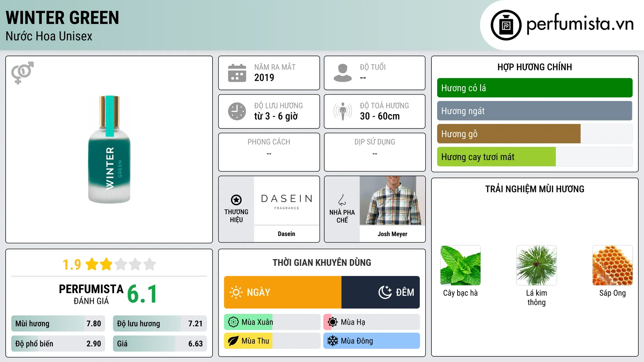Click the perfumista.vn site name
This screenshot has height=362, width=644.
[580, 24]
